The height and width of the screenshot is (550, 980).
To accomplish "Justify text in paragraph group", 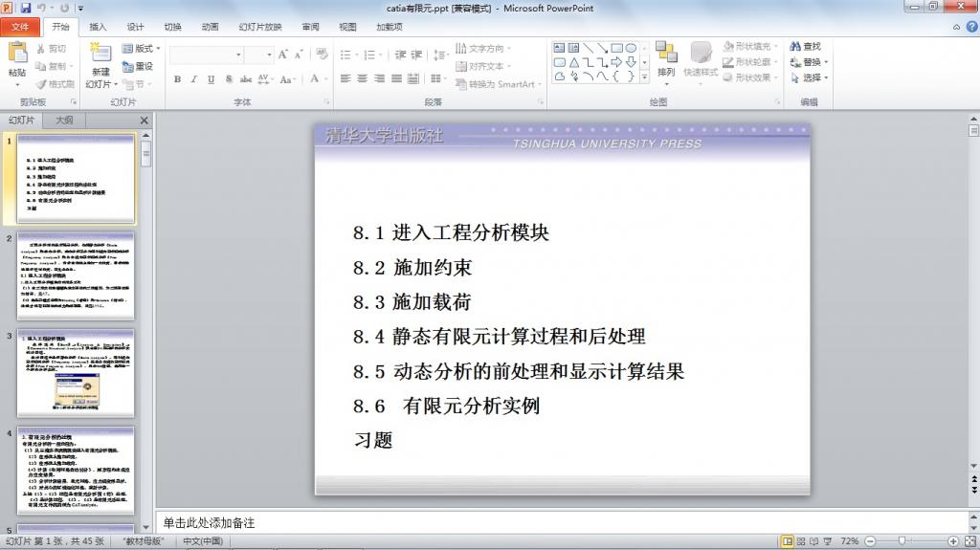I will pos(396,78).
